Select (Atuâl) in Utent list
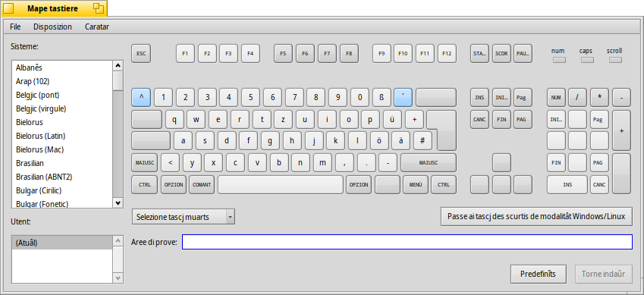644x295 pixels. click(62, 243)
